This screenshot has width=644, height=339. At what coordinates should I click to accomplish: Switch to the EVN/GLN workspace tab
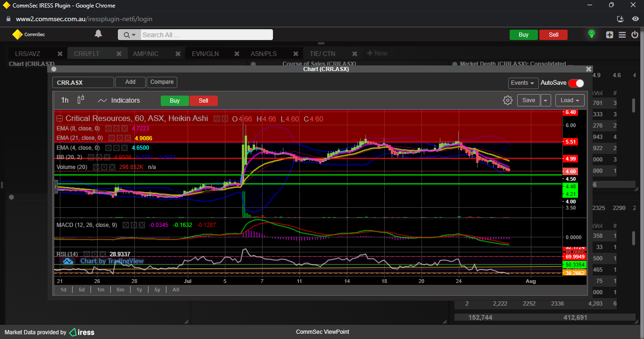click(205, 54)
